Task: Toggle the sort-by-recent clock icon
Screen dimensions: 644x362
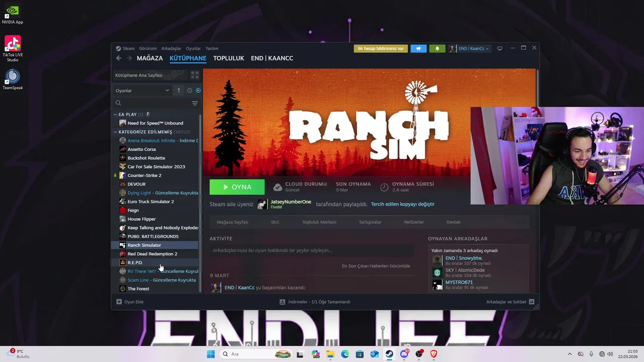Action: [189, 90]
